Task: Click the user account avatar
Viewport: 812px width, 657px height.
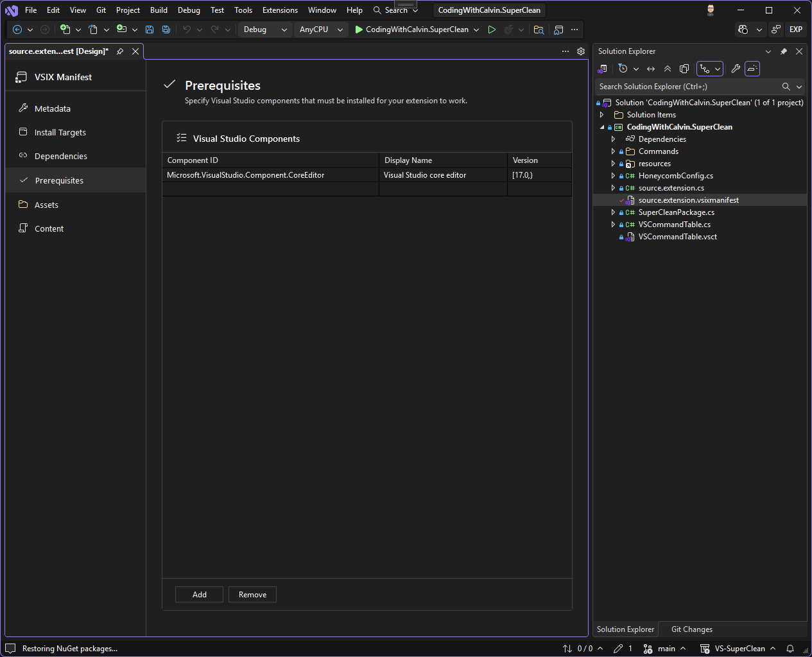Action: pos(711,10)
